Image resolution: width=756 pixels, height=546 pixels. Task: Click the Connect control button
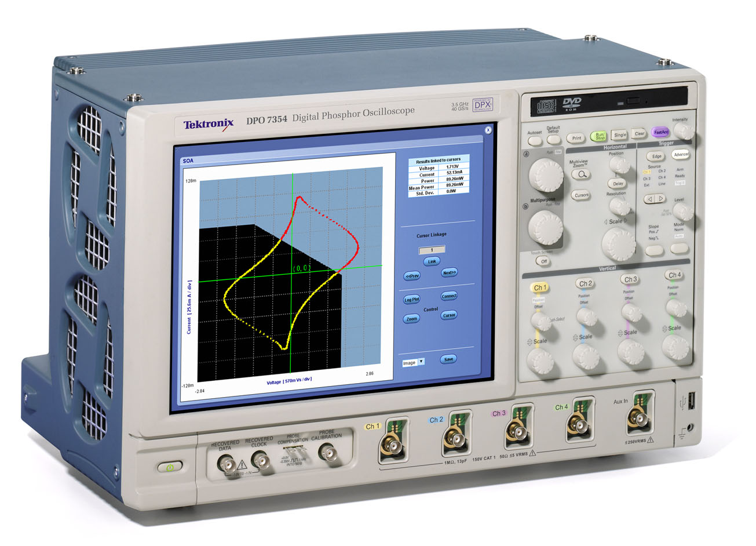coord(449,296)
